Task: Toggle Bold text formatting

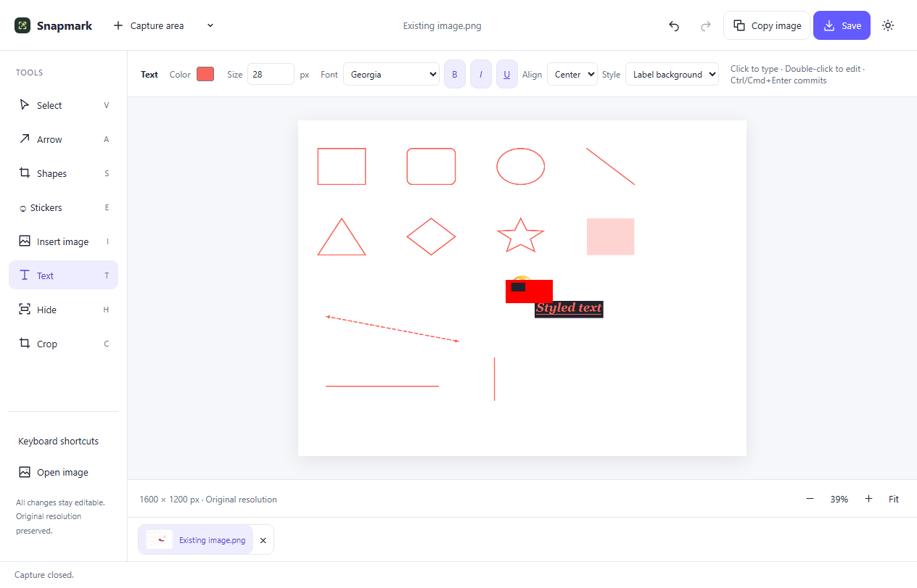Action: click(455, 74)
